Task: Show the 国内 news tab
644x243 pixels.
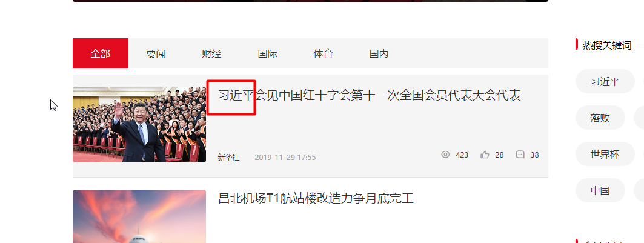Action: (379, 53)
